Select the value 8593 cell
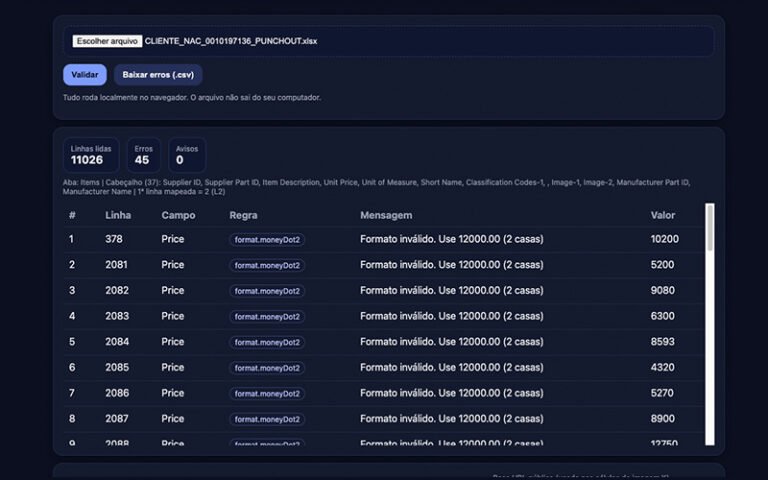The height and width of the screenshot is (480, 768). (662, 342)
